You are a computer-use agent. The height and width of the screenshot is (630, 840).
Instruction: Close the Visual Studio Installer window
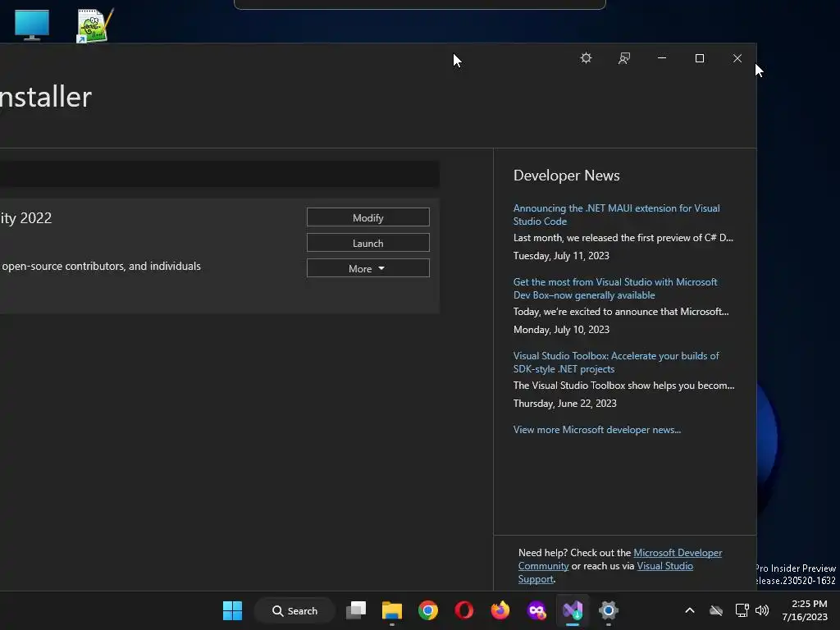coord(737,58)
